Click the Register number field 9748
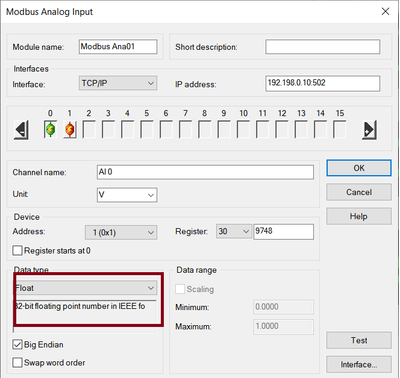The height and width of the screenshot is (378, 400). pos(284,231)
